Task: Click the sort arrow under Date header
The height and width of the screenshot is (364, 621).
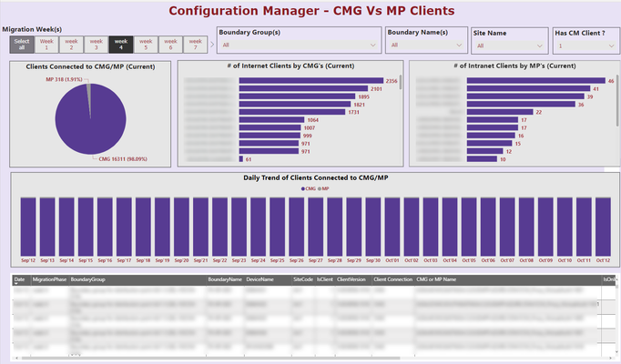Action: coord(16,283)
